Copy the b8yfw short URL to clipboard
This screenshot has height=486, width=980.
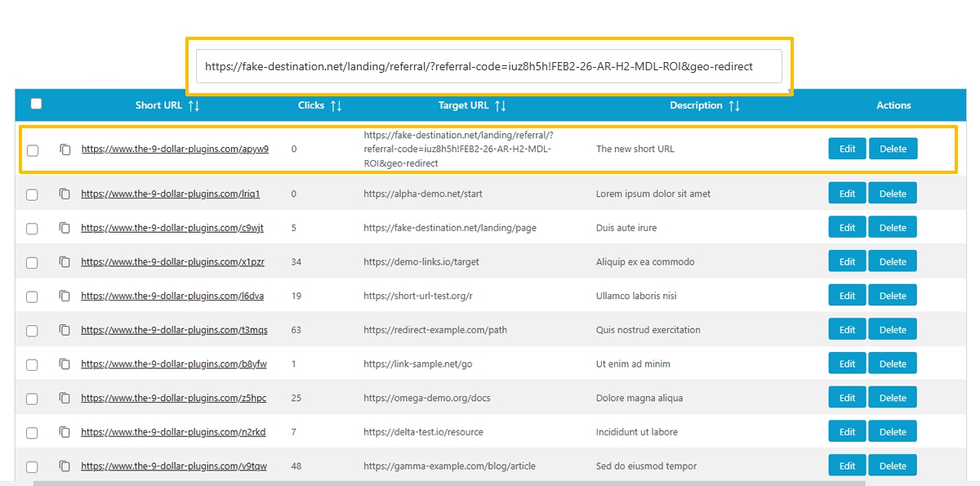[65, 363]
